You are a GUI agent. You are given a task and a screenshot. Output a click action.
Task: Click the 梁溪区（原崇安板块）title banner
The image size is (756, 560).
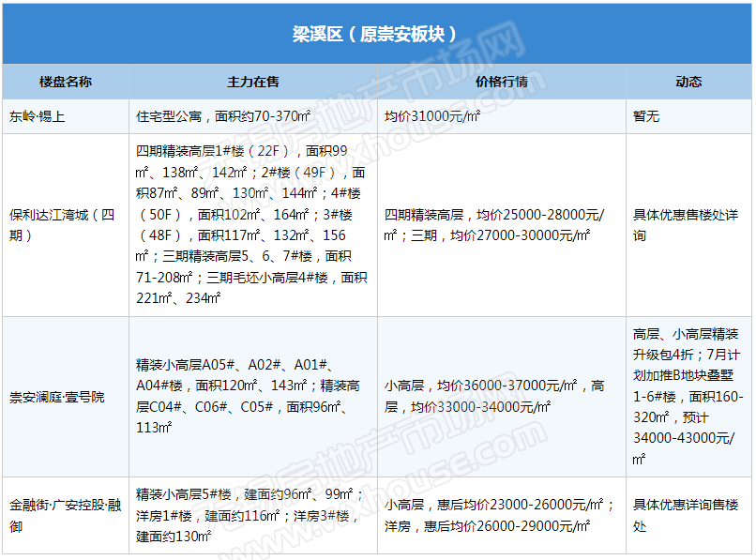coord(377,35)
